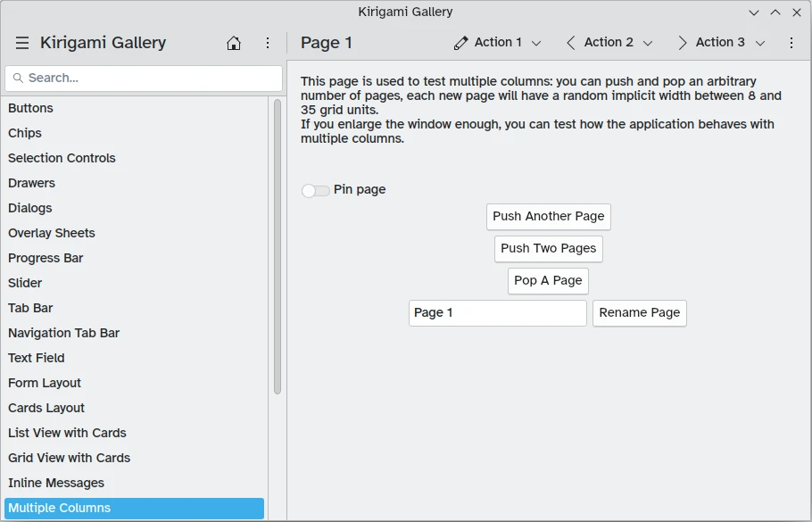Expand the Action 2 dropdown arrow
The width and height of the screenshot is (812, 522).
pos(648,44)
